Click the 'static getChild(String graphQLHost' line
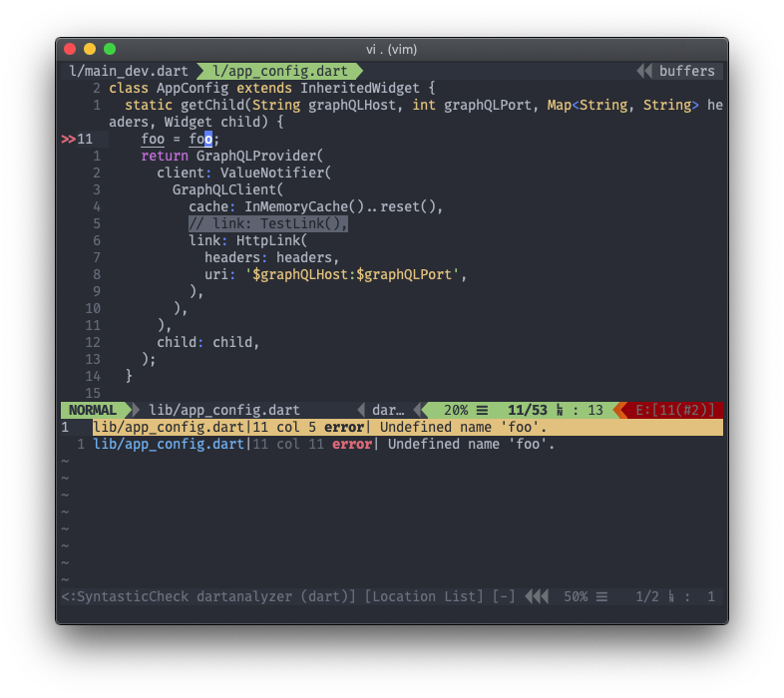Image resolution: width=784 pixels, height=698 pixels. (416, 105)
